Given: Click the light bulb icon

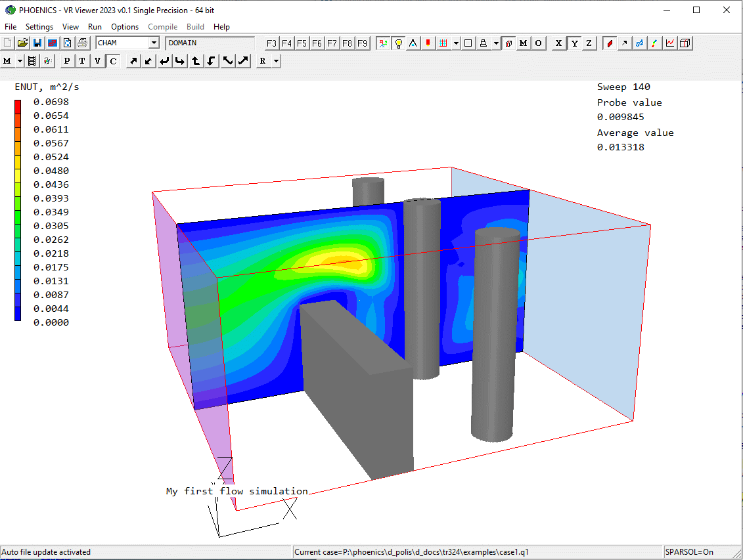Looking at the screenshot, I should tap(398, 43).
